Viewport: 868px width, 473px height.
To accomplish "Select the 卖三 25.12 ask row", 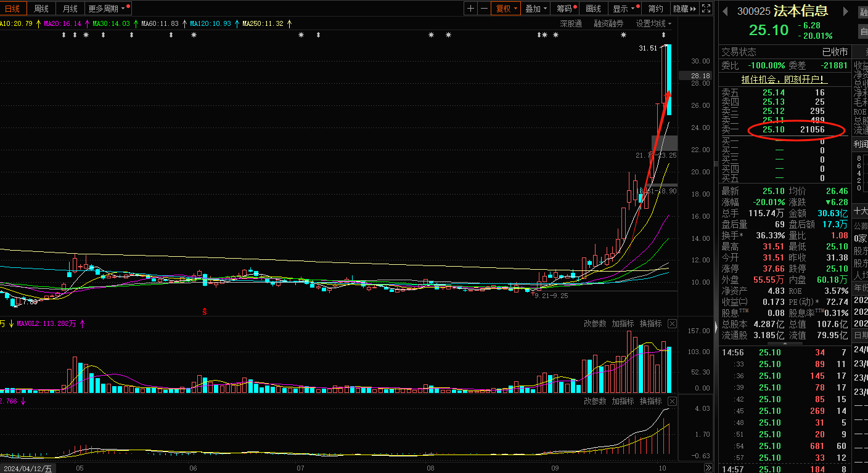I will point(784,111).
